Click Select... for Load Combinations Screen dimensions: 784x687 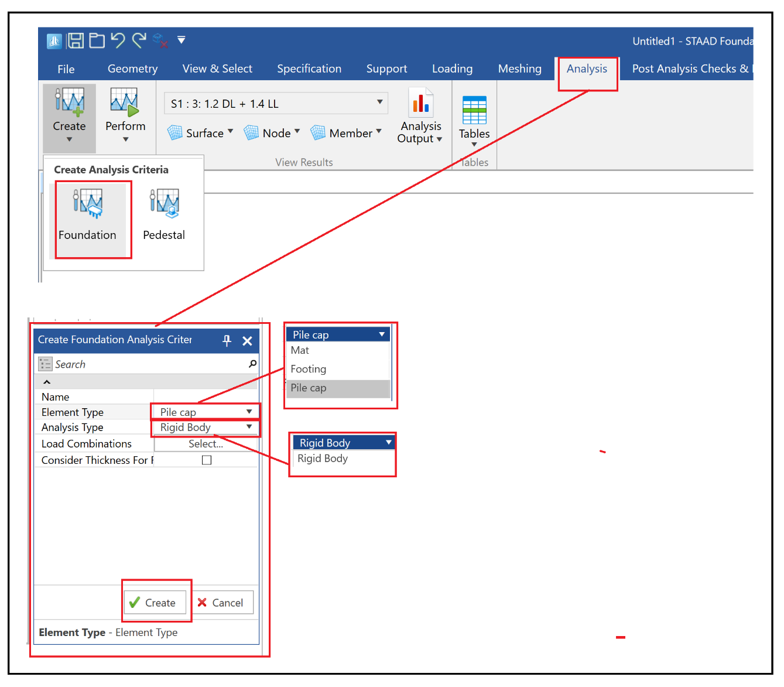pyautogui.click(x=206, y=444)
